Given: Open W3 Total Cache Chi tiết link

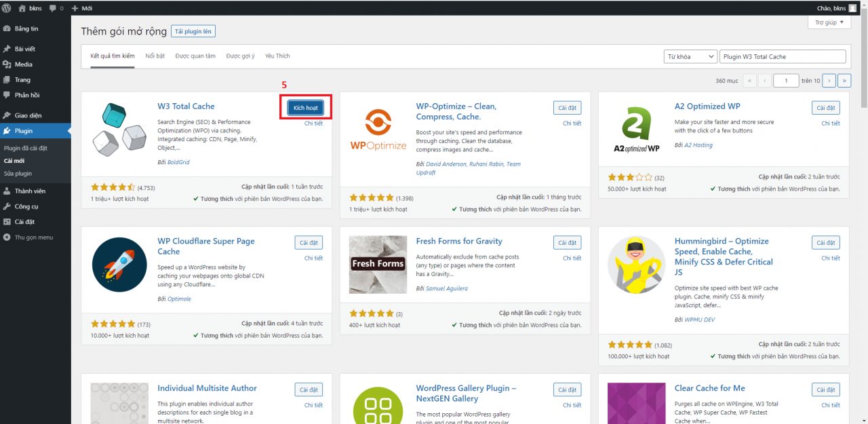Looking at the screenshot, I should [313, 123].
